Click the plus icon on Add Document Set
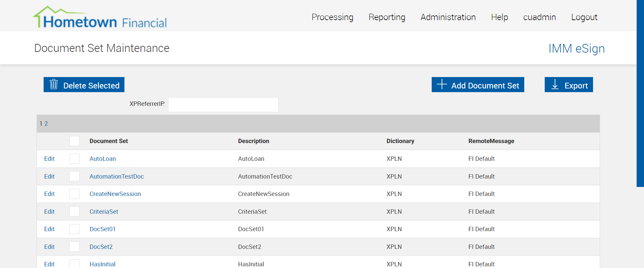Screen dimensions: 644x268 442,84
